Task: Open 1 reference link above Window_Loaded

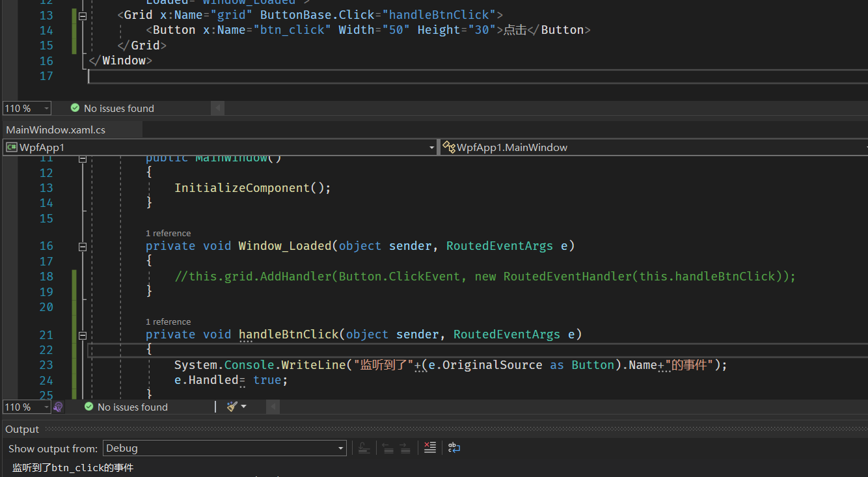Action: coord(169,233)
